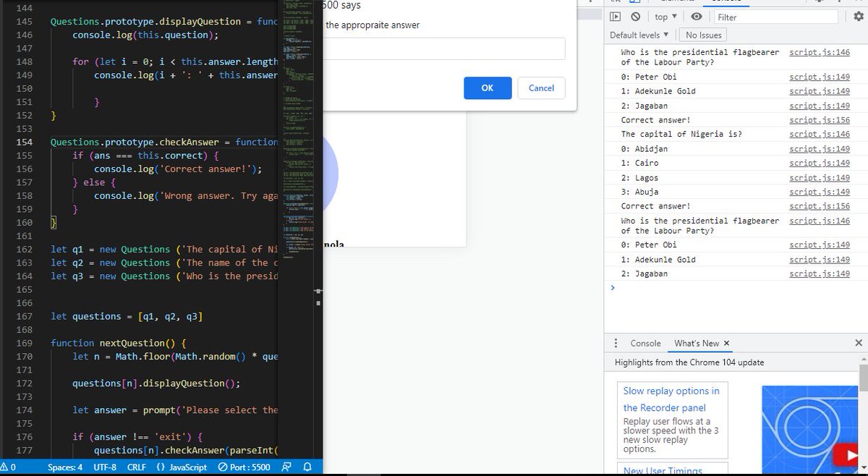The image size is (868, 476).
Task: Click line number 154 in the gutter
Action: pyautogui.click(x=24, y=142)
